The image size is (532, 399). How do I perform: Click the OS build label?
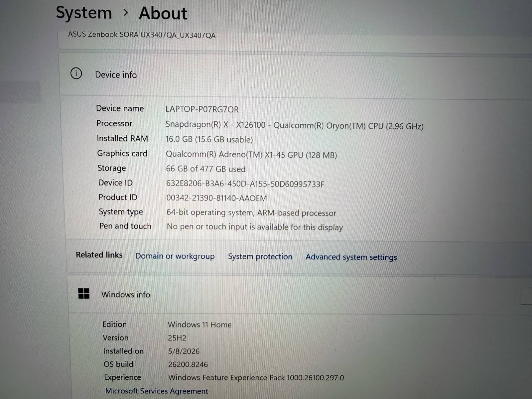point(118,364)
